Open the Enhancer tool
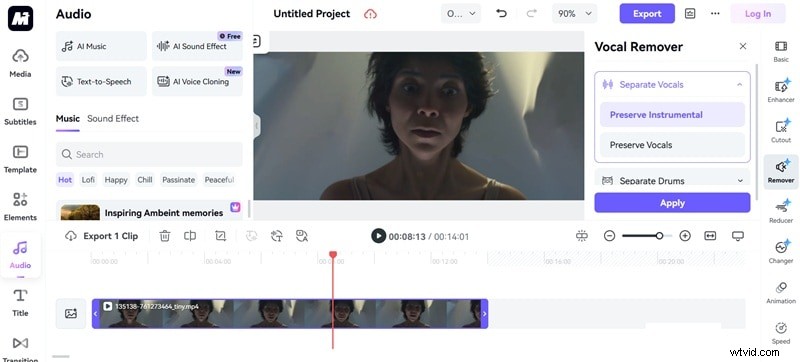This screenshot has height=362, width=800. tap(781, 91)
